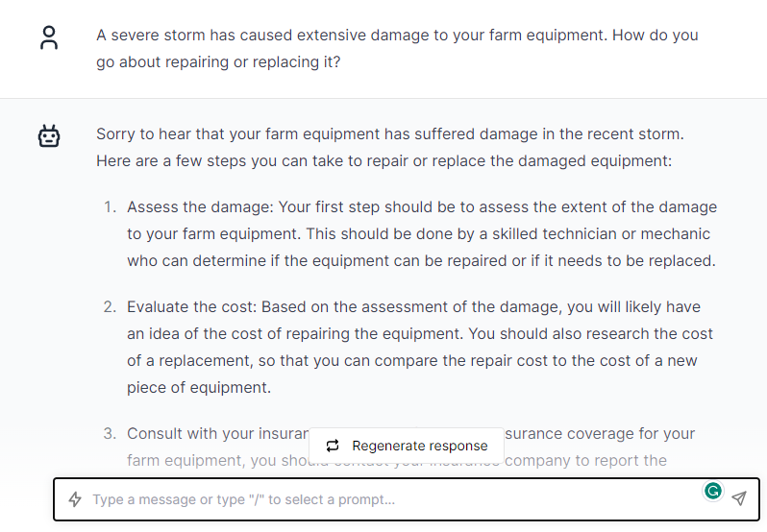Click the list number '1.' marker
The height and width of the screenshot is (532, 767).
click(111, 207)
